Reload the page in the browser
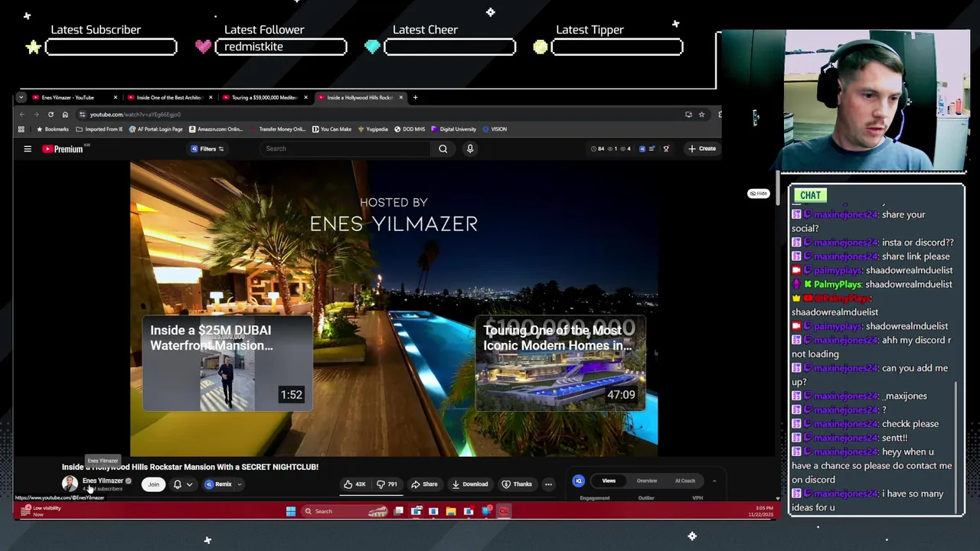The width and height of the screenshot is (980, 551). (51, 114)
